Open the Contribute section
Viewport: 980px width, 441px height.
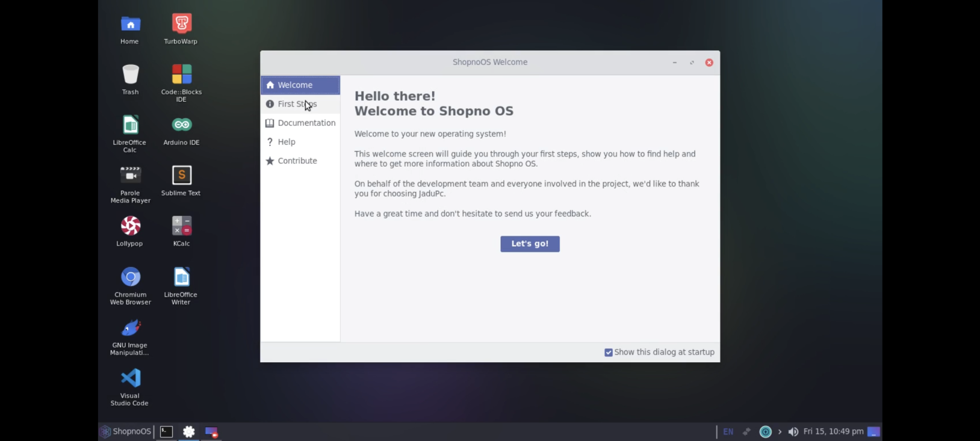(300, 161)
